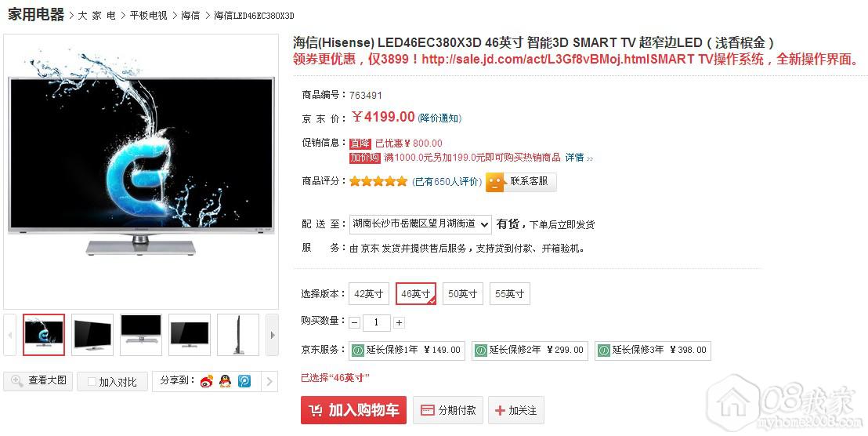The image size is (868, 436).
Task: Open the delivery address dropdown
Action: tap(420, 223)
